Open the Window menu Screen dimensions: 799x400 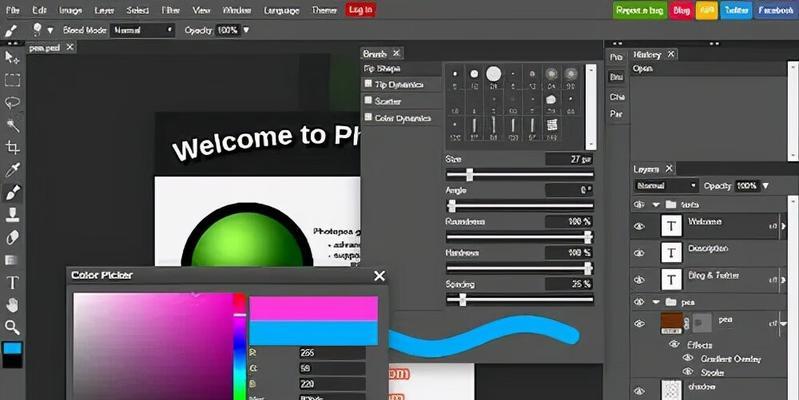237,10
